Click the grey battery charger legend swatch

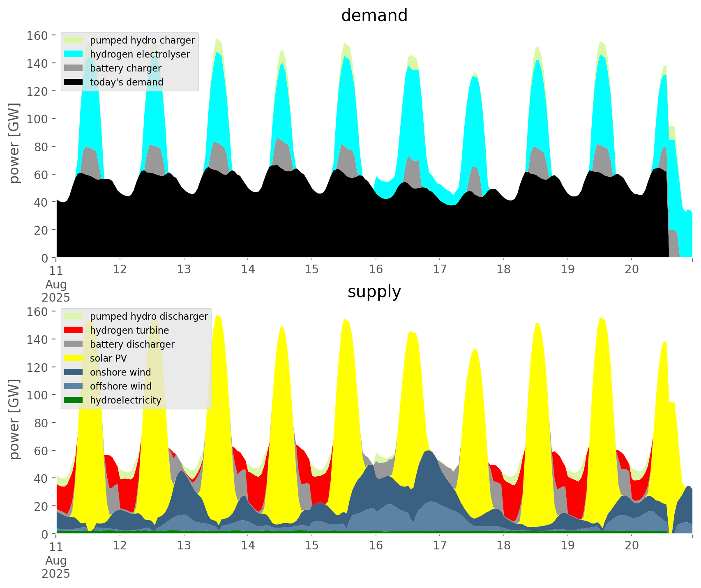click(x=74, y=68)
